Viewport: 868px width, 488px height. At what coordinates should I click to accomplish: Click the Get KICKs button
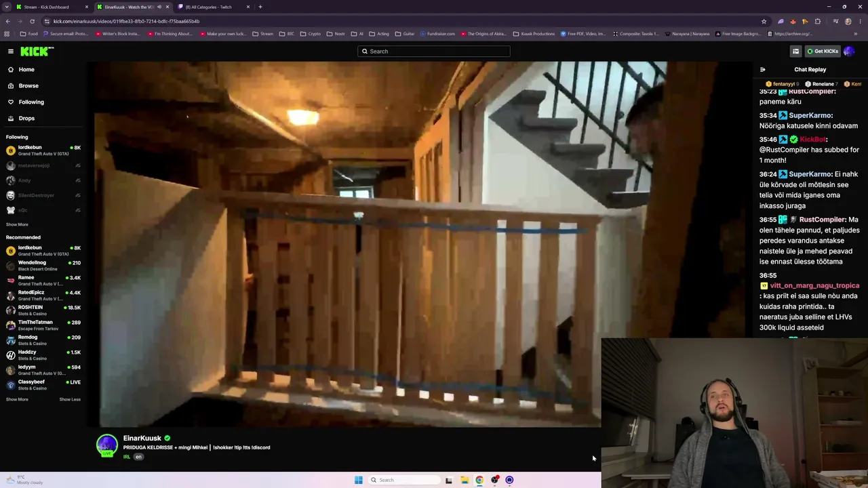pyautogui.click(x=822, y=52)
